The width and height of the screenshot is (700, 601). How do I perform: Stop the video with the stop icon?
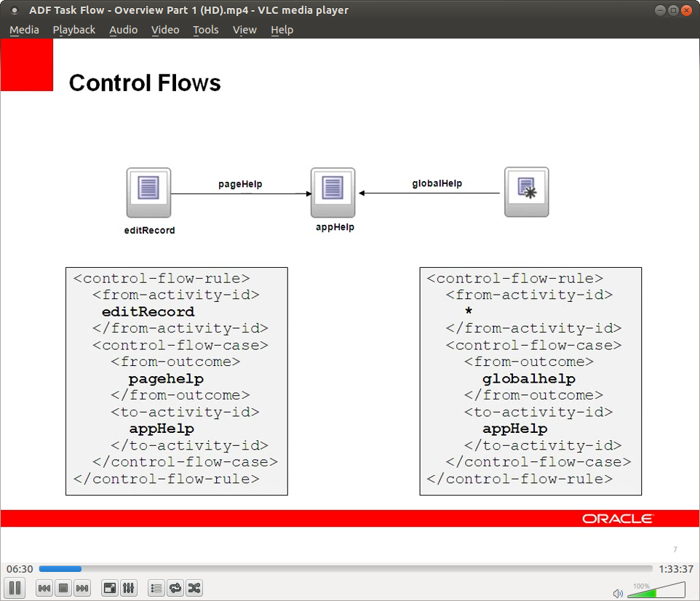click(63, 588)
